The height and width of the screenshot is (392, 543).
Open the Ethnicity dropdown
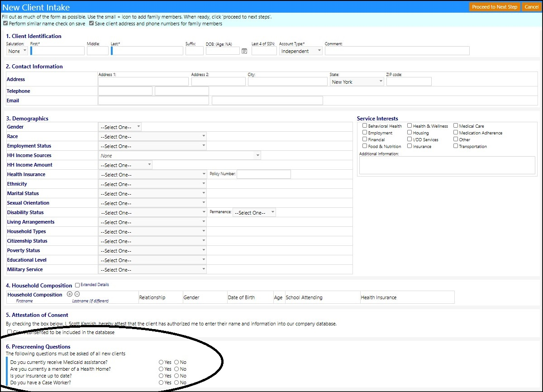(152, 184)
